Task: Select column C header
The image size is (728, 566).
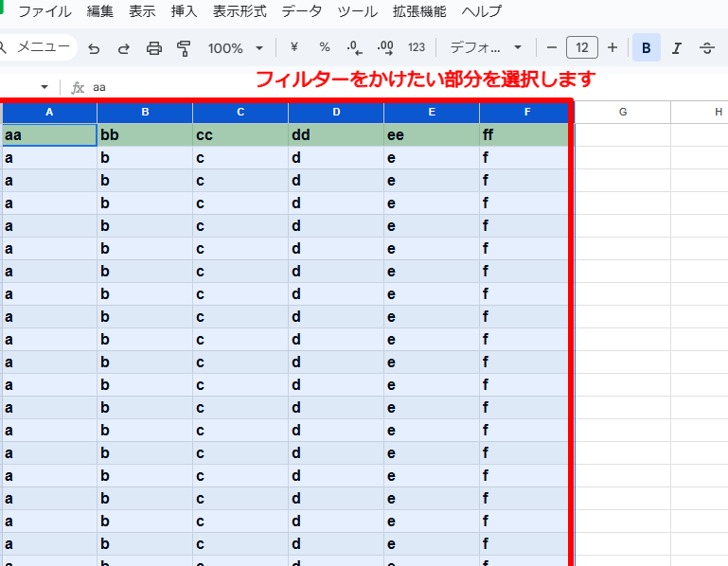Action: click(240, 112)
